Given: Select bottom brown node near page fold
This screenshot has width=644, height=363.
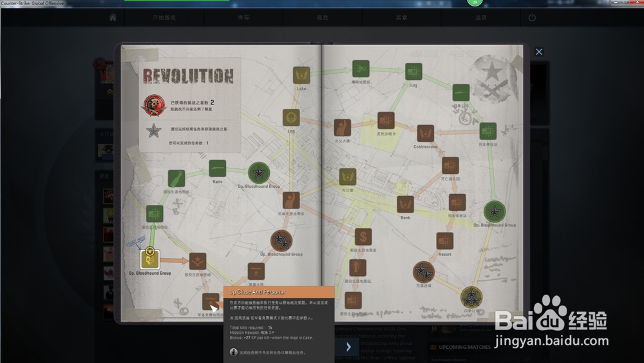Looking at the screenshot, I should (x=353, y=301).
